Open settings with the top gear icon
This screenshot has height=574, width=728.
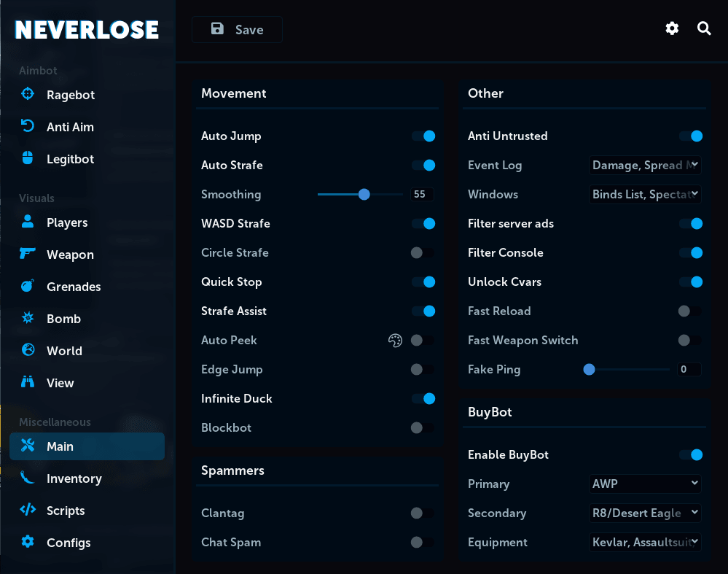(x=672, y=29)
